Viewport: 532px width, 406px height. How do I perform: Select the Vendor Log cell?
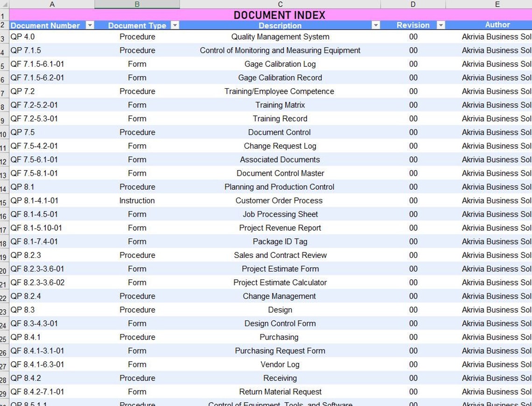[280, 364]
